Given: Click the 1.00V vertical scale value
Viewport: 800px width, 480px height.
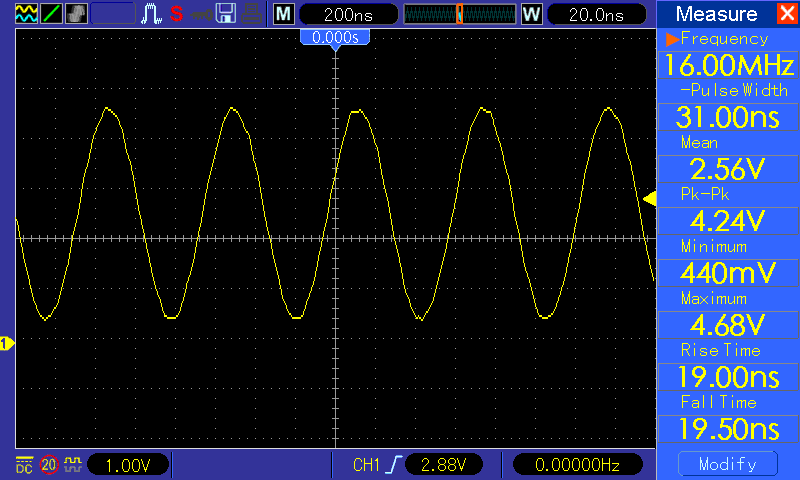Looking at the screenshot, I should (x=128, y=465).
